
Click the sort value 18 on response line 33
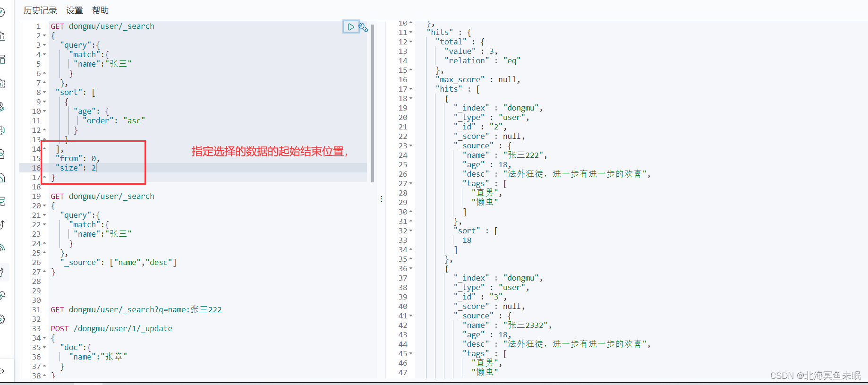(x=467, y=240)
